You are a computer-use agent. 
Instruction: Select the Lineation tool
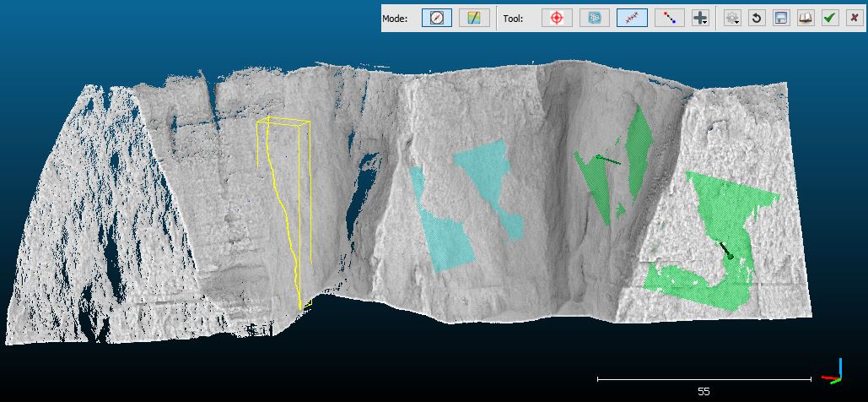(595, 18)
